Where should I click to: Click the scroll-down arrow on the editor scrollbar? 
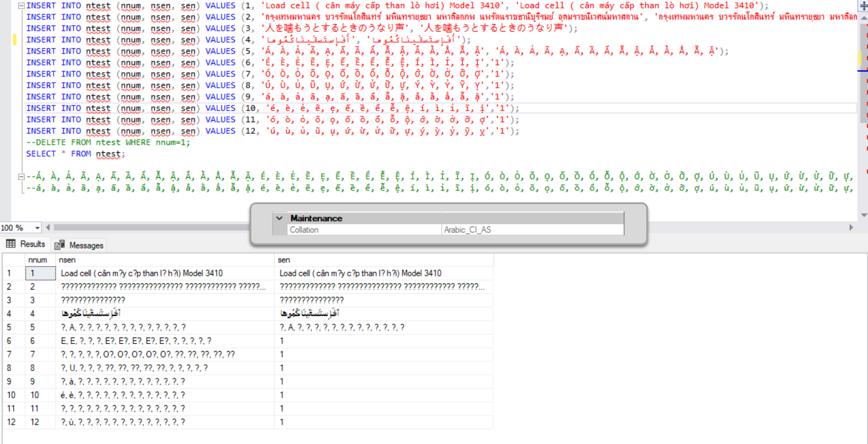[x=863, y=215]
